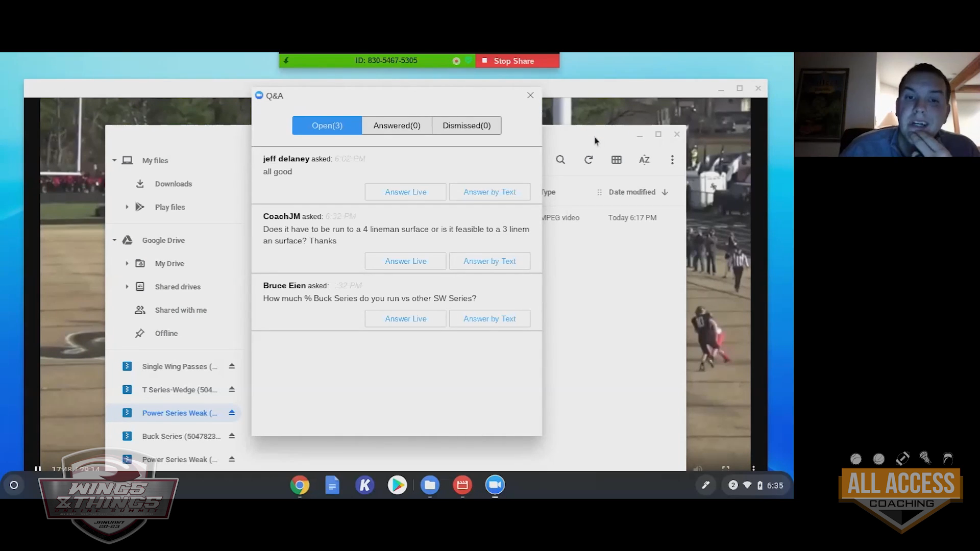Select Shared with me in sidebar
This screenshot has height=551, width=980.
point(181,310)
